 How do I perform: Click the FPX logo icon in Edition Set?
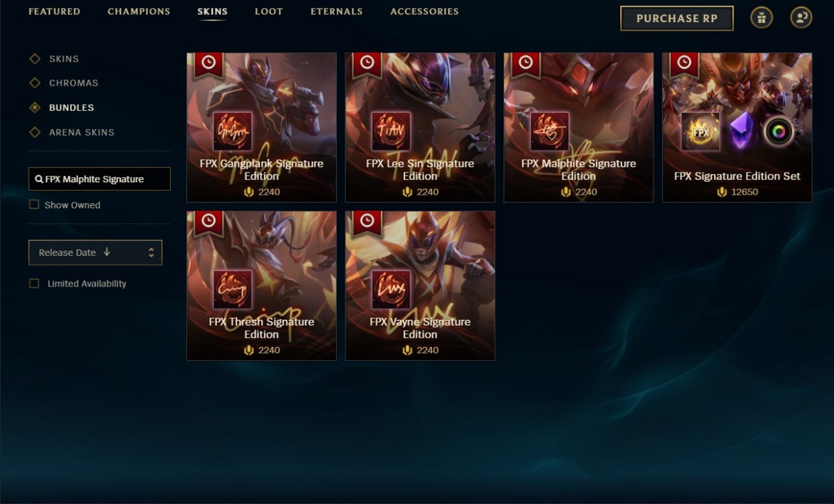[700, 132]
